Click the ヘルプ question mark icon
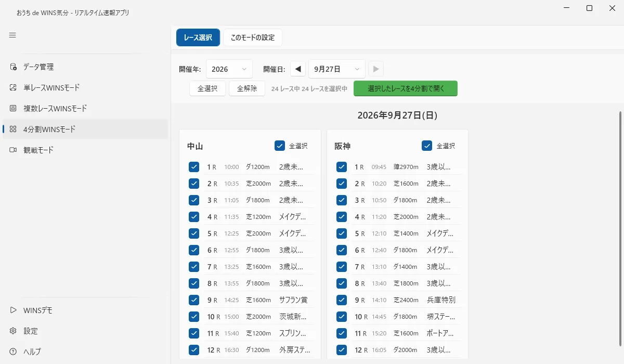 [x=14, y=352]
